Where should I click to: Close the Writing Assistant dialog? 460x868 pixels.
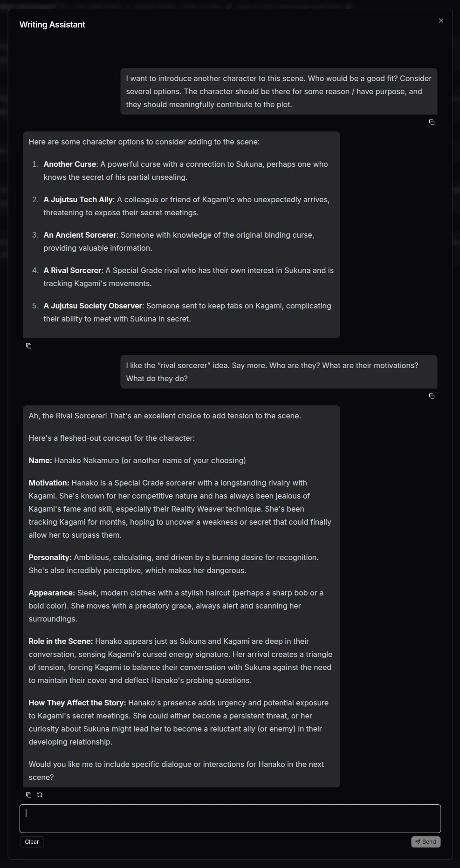click(440, 21)
